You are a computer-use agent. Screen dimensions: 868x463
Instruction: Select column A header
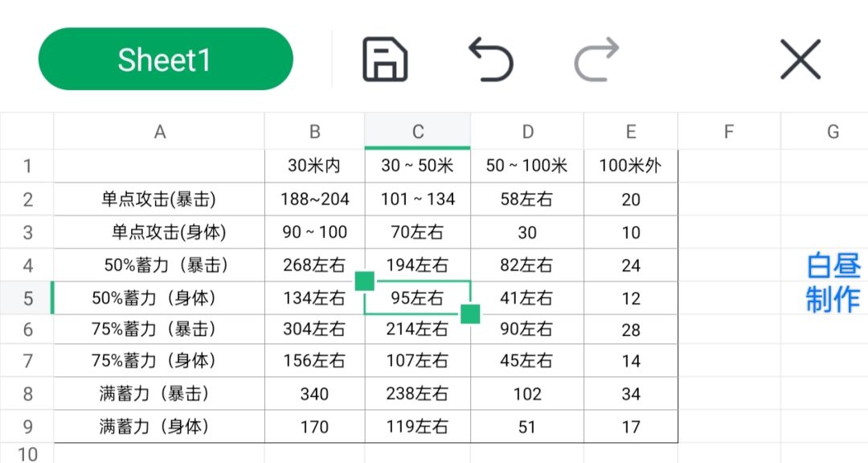click(159, 132)
